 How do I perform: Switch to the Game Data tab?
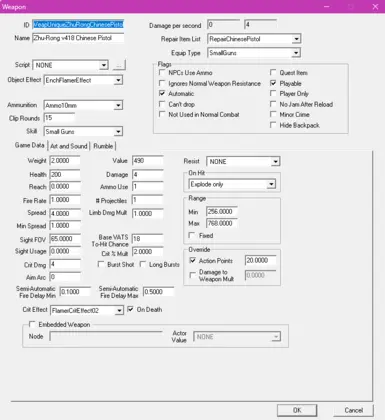pos(29,145)
